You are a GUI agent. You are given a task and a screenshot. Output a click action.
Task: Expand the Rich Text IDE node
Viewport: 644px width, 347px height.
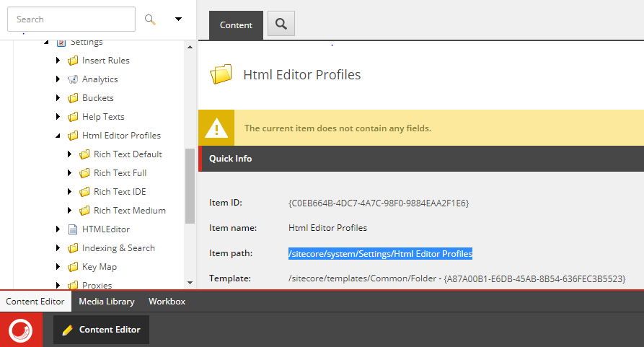click(x=69, y=191)
